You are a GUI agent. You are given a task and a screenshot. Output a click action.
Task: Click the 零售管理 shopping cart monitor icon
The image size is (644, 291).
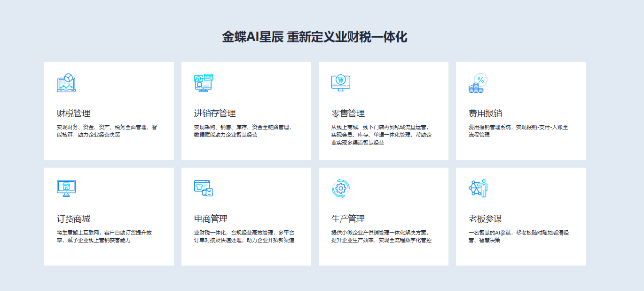point(341,83)
